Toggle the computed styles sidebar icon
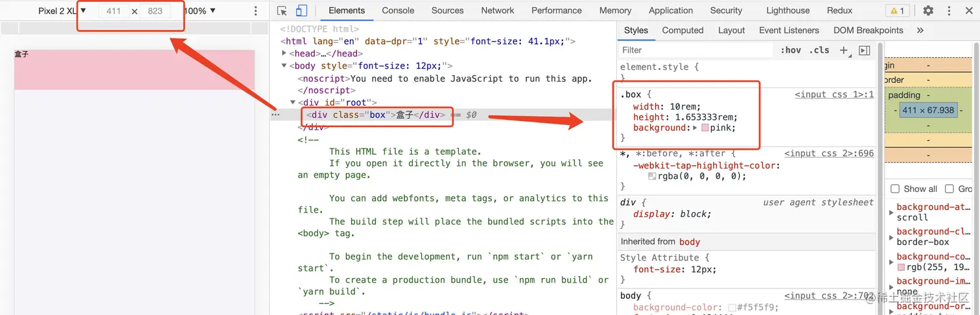Viewport: 980px width, 315px height. tap(865, 50)
